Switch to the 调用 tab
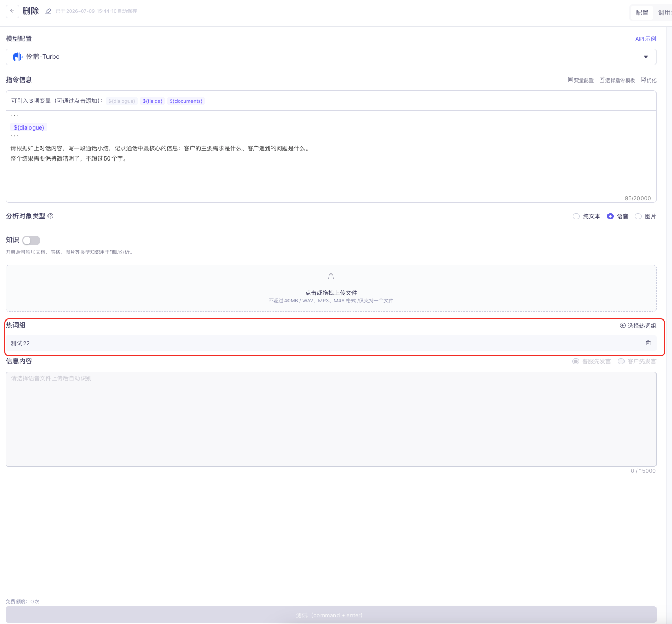Image resolution: width=672 pixels, height=624 pixels. point(664,13)
